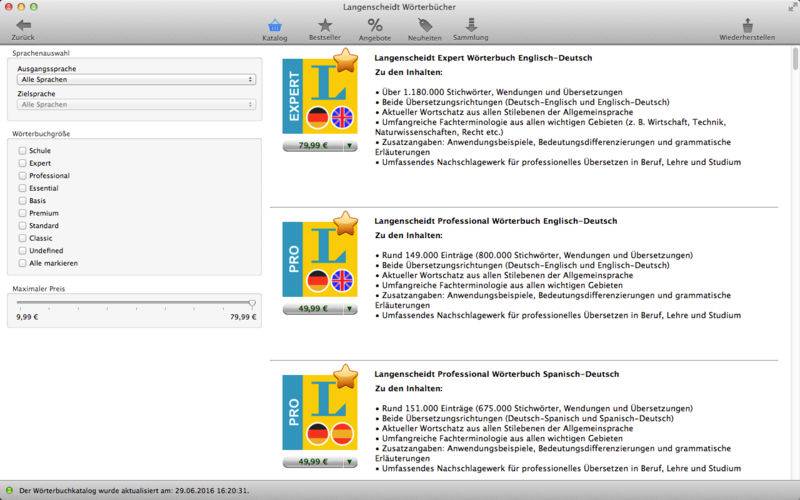Click the Wörterbuchkatalog update status message
The height and width of the screenshot is (500, 800).
[134, 491]
